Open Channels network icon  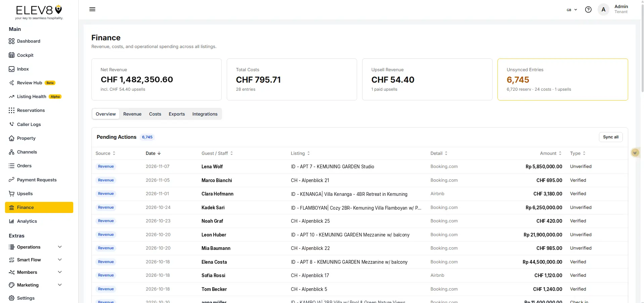(11, 152)
